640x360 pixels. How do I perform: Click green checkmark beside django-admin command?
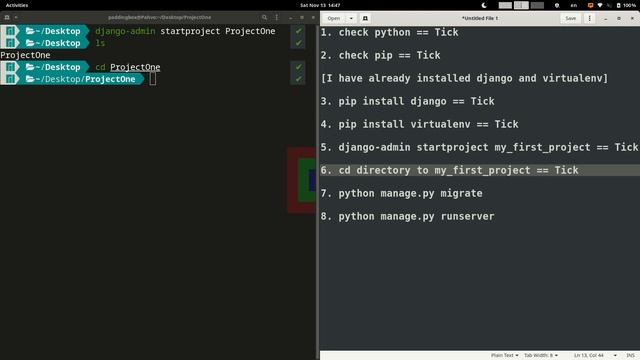click(x=298, y=31)
